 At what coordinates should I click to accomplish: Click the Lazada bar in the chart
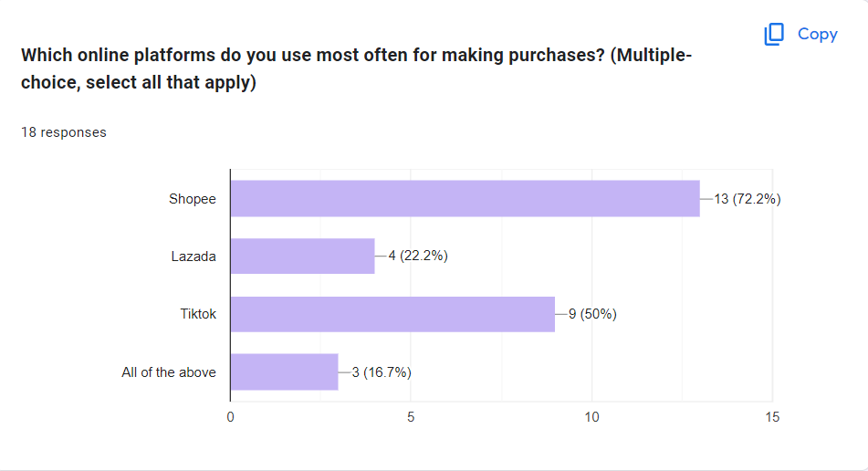(302, 256)
